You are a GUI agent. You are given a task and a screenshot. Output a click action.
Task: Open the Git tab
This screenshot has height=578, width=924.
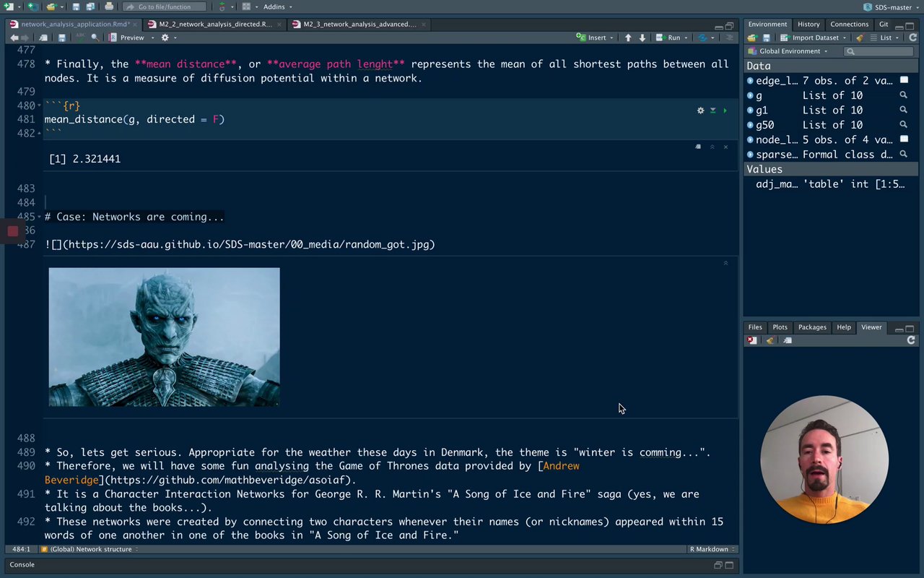884,24
